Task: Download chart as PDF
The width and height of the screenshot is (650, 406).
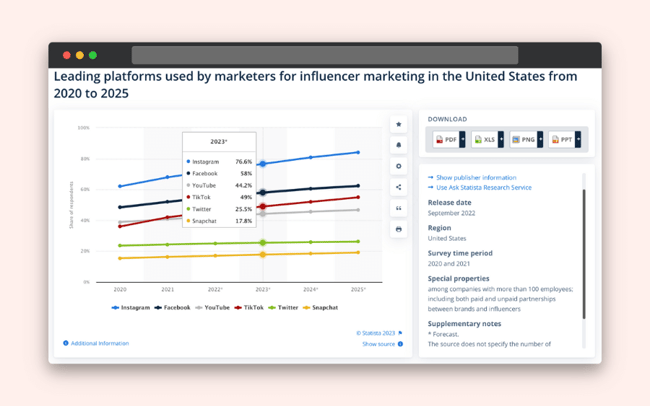Action: (x=446, y=140)
